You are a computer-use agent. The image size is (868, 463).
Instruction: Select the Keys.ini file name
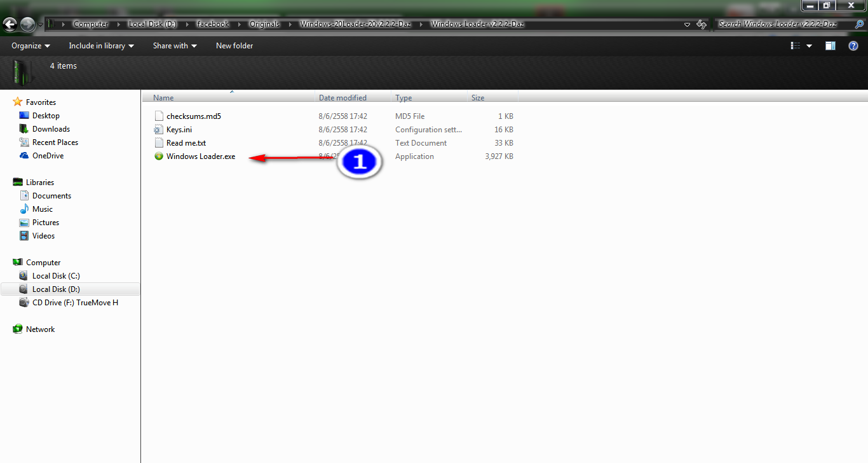[179, 130]
